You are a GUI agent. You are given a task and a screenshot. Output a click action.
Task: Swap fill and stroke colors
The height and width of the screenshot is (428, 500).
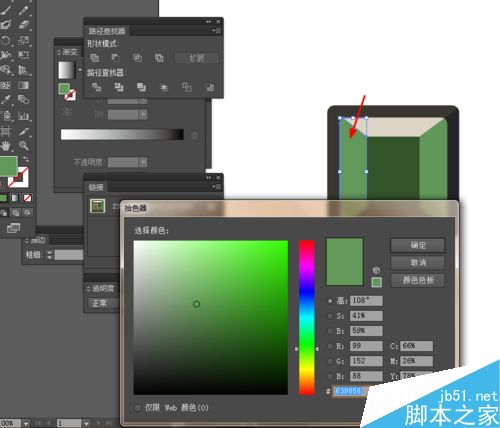(26, 159)
